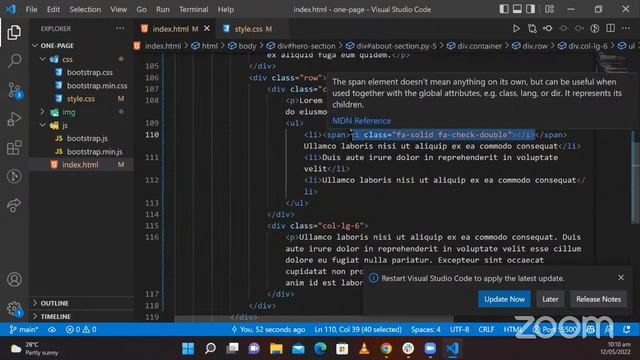Open the Explorer view in activity bar
This screenshot has height=360, width=640.
pyautogui.click(x=14, y=32)
